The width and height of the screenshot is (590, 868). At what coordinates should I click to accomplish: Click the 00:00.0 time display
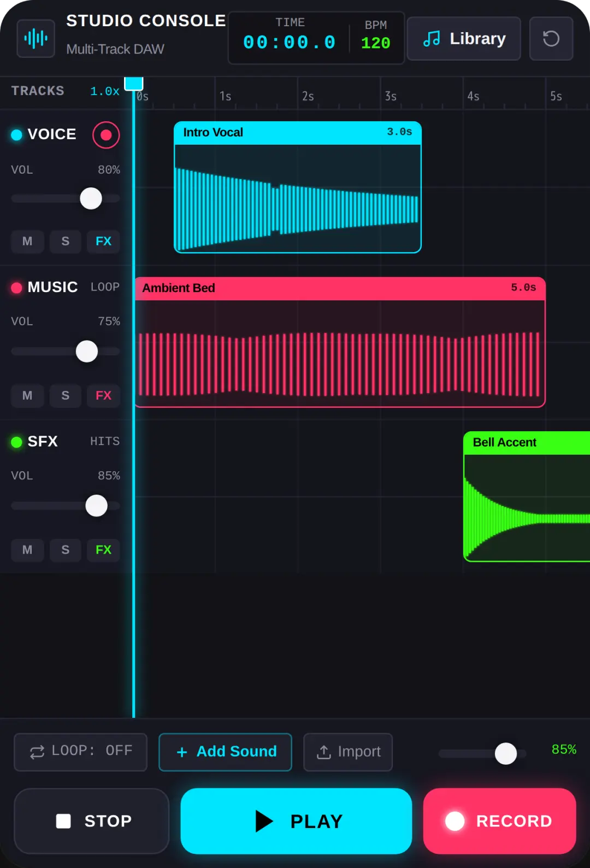pos(290,43)
